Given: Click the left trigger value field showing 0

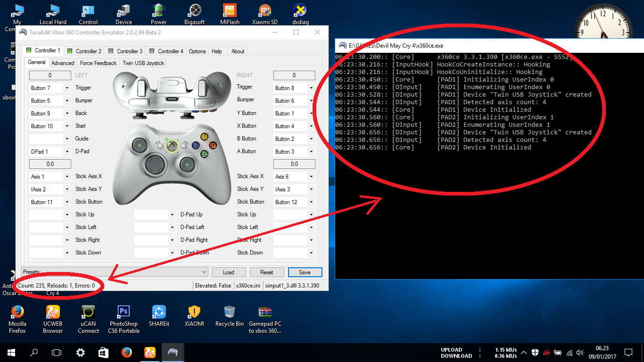Looking at the screenshot, I should (x=50, y=75).
